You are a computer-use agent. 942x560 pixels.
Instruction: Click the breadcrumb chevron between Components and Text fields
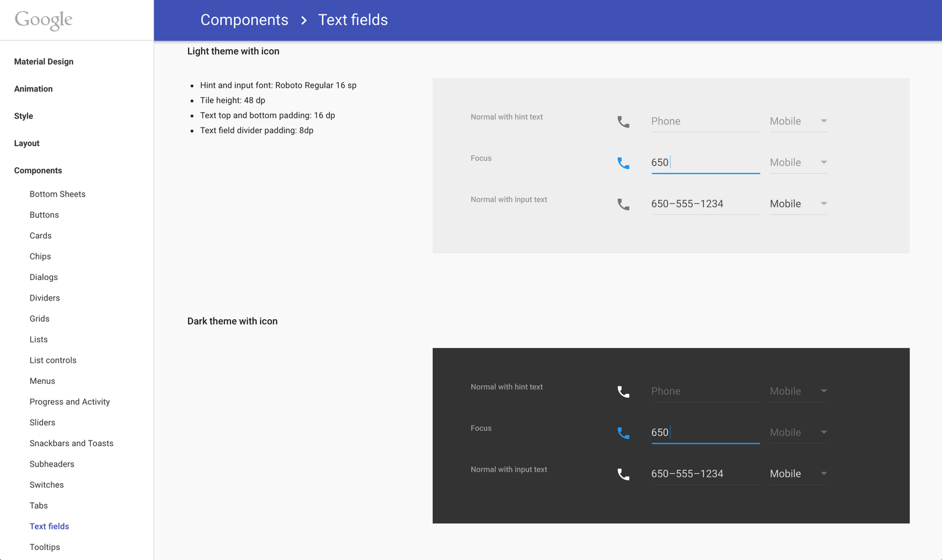(304, 21)
